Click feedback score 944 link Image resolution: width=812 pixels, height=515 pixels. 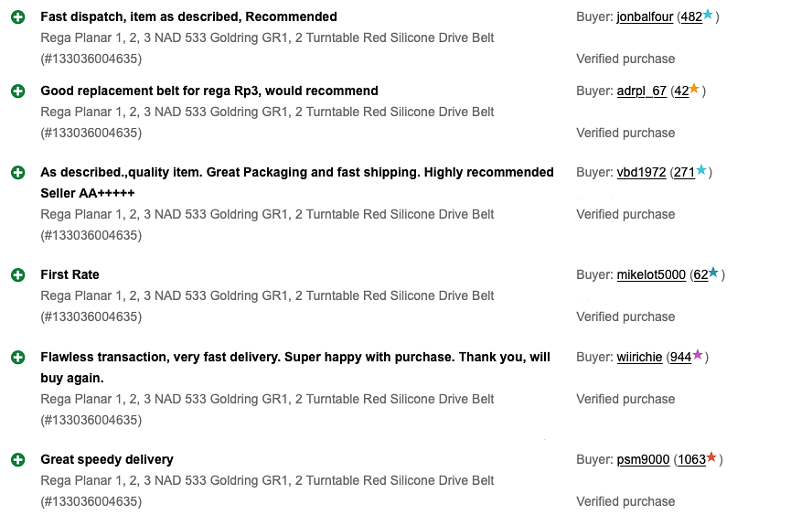click(x=680, y=358)
